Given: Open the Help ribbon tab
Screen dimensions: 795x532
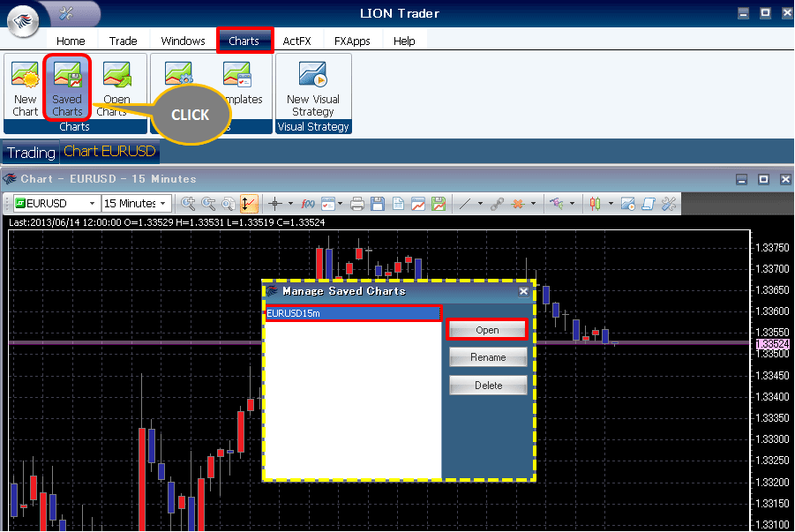Looking at the screenshot, I should 404,41.
